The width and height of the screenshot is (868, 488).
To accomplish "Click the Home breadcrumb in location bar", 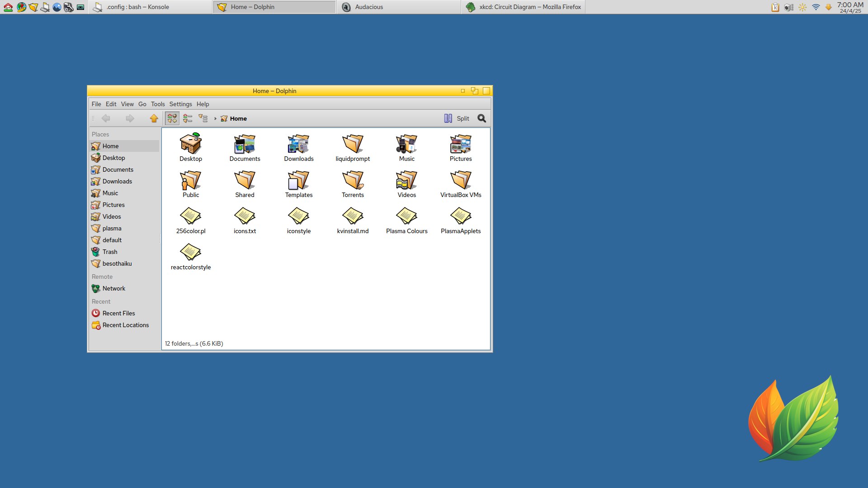I will pyautogui.click(x=234, y=118).
